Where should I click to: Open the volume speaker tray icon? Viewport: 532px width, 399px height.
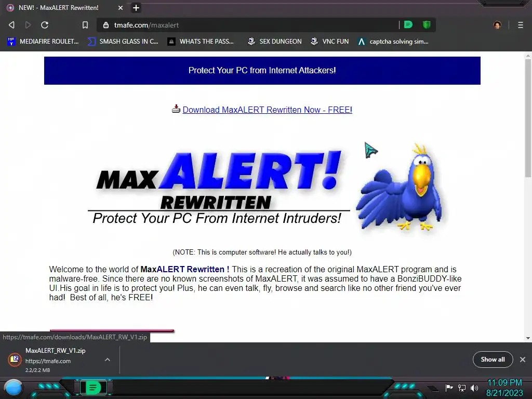click(474, 388)
